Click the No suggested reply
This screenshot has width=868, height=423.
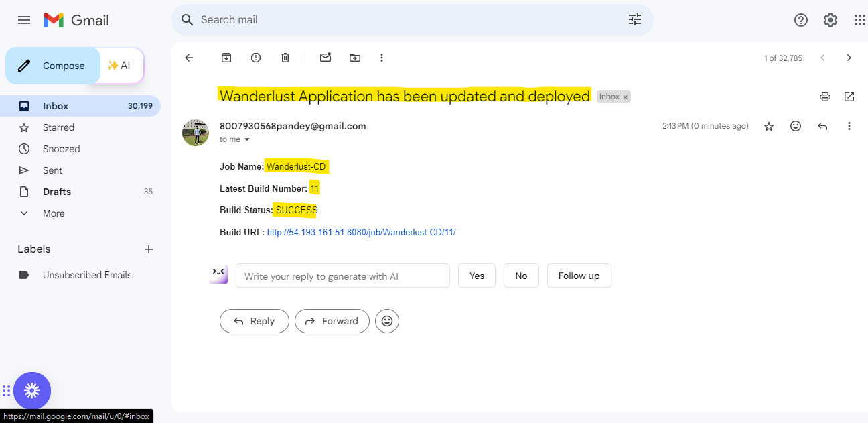pos(521,276)
